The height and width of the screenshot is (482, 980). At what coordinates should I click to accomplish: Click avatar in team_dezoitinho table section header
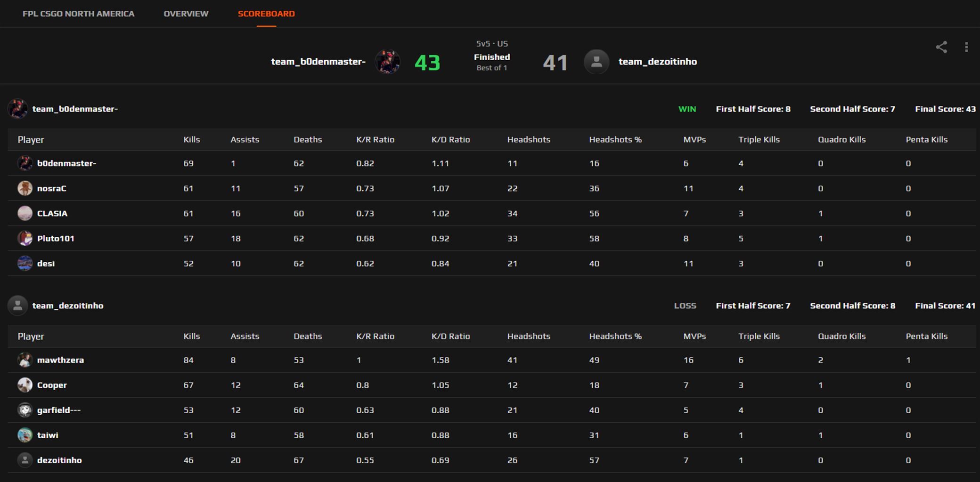[17, 305]
